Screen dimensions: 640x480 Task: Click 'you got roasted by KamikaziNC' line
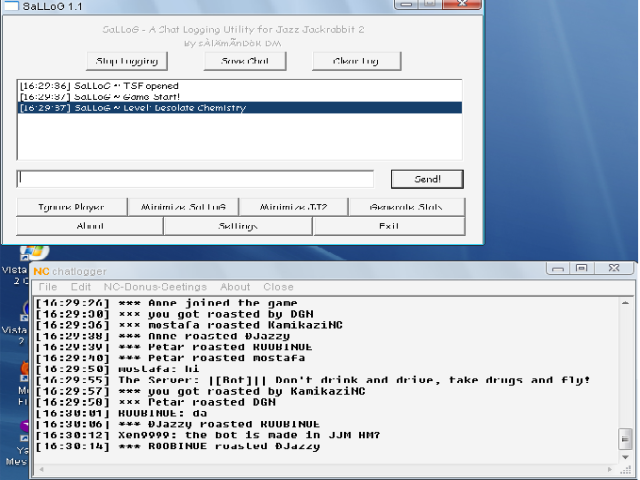coord(200,391)
